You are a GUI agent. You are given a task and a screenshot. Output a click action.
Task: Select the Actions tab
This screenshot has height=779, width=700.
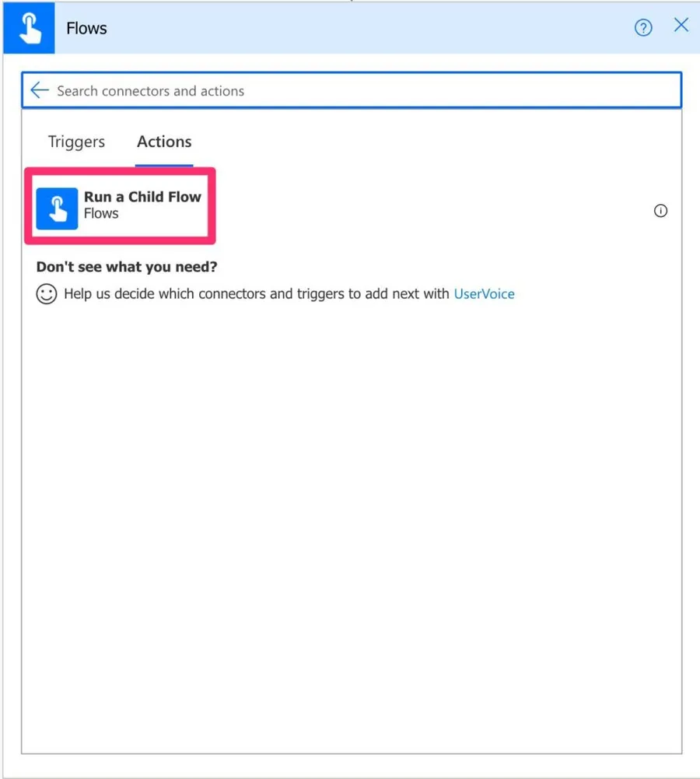click(164, 142)
